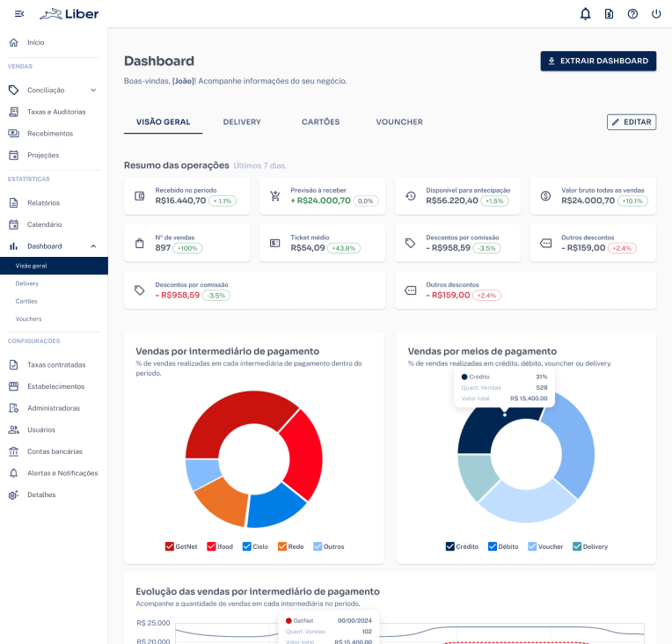Viewport: 672px width, 644px height.
Task: Toggle the Ifood legend checkbox
Action: pyautogui.click(x=211, y=546)
